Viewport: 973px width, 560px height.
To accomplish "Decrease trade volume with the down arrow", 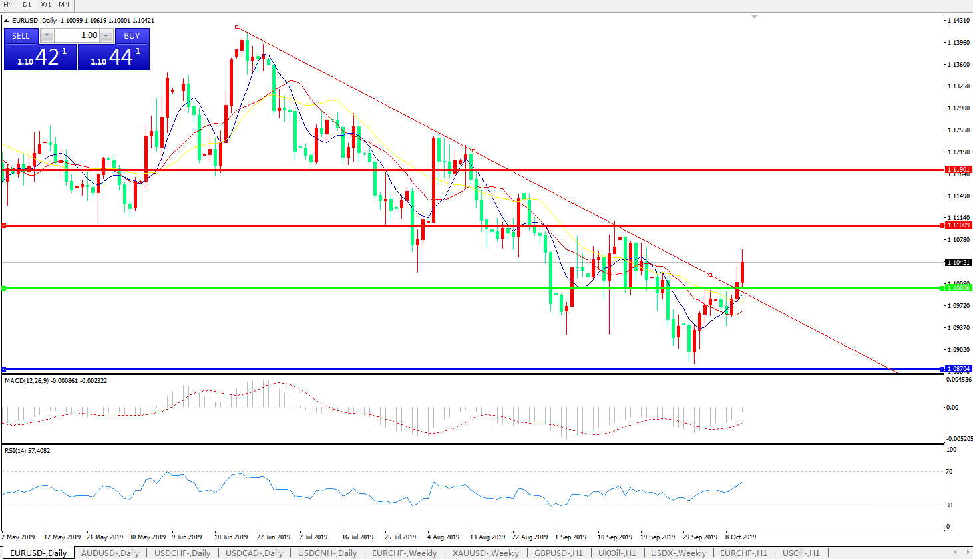I will [47, 35].
